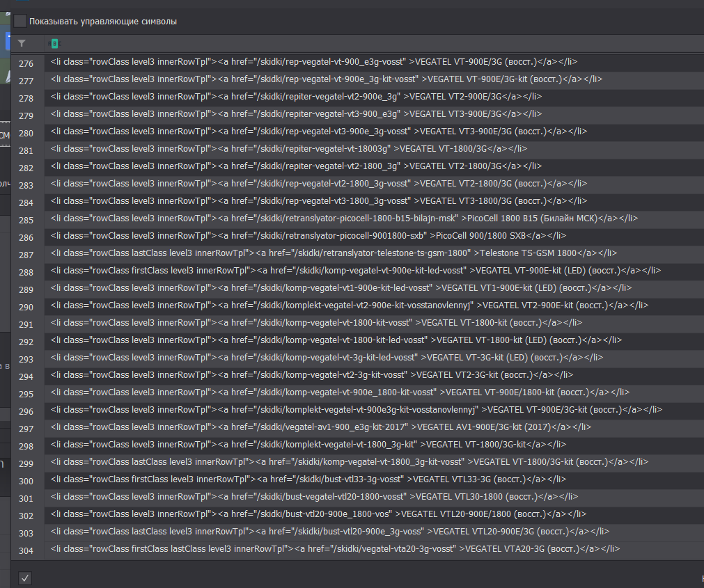Select the VEGATEL VT1-900E-kit (LED) line
The image size is (704, 588).
(374, 288)
